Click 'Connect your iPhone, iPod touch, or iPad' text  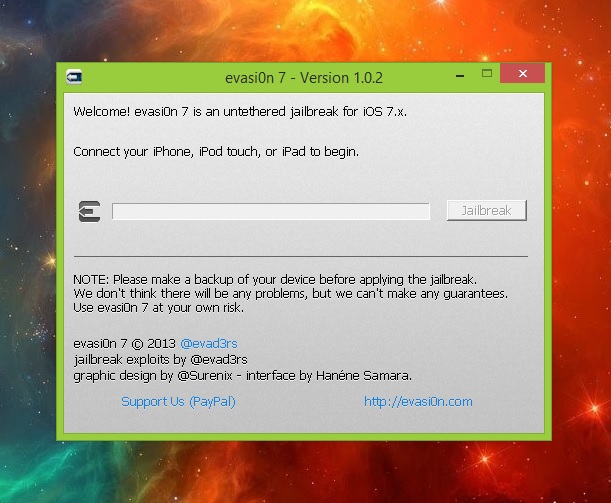pyautogui.click(x=216, y=152)
